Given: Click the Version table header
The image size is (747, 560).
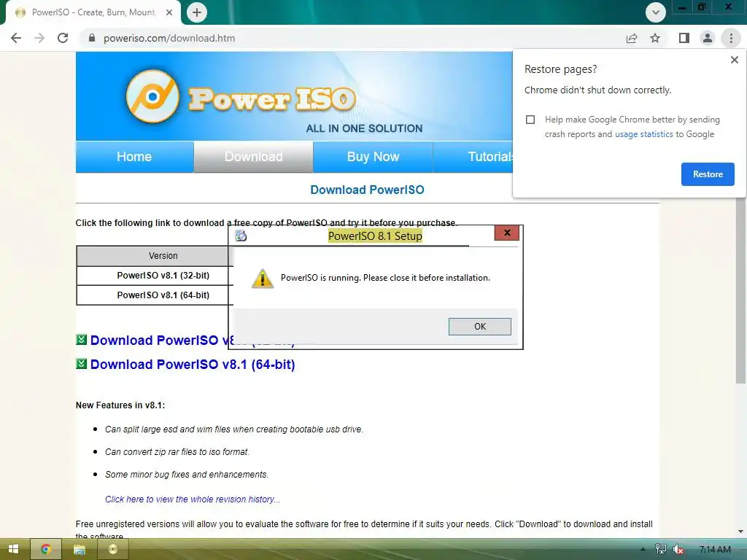Looking at the screenshot, I should point(155,256).
